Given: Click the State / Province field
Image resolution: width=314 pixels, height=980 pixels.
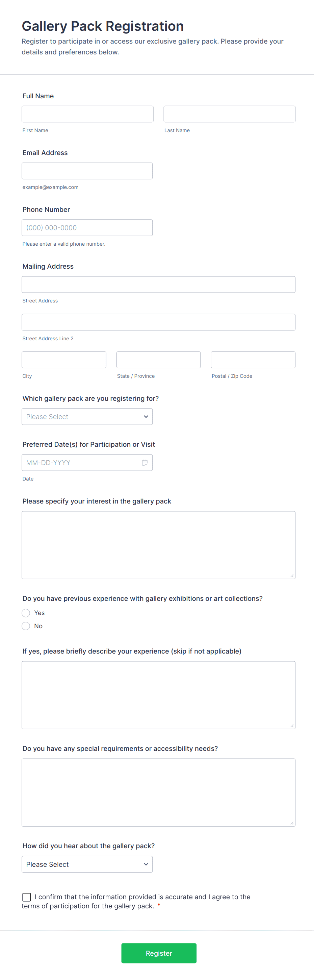Looking at the screenshot, I should (x=158, y=360).
